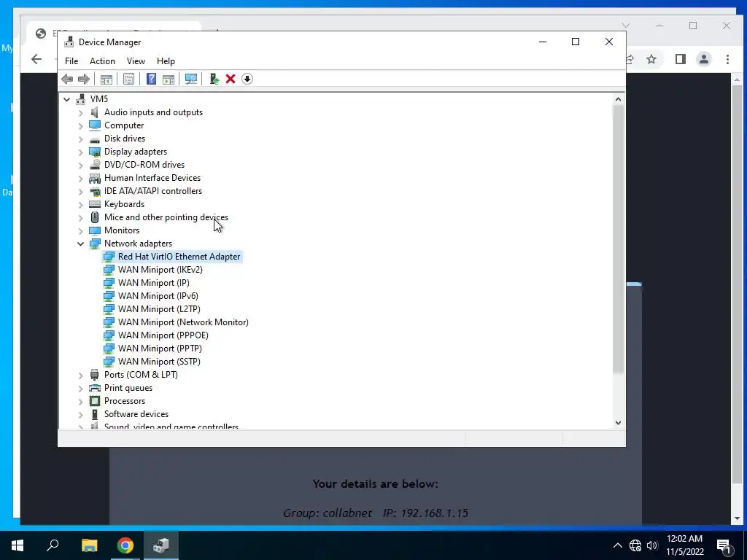This screenshot has height=560, width=747.
Task: Expand the Display adapters category
Action: click(x=80, y=152)
